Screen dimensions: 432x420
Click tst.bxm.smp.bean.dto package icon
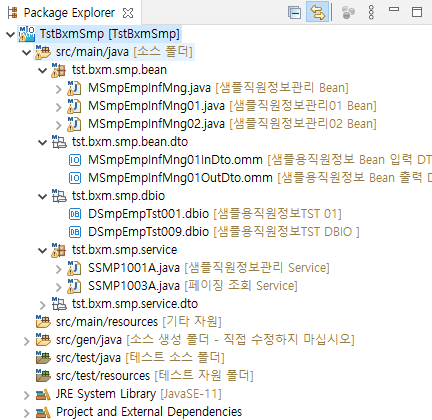[59, 142]
